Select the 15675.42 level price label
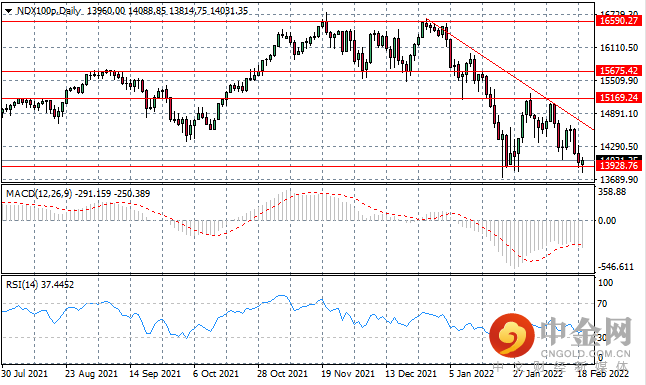Image resolution: width=646 pixels, height=385 pixels. click(x=618, y=71)
